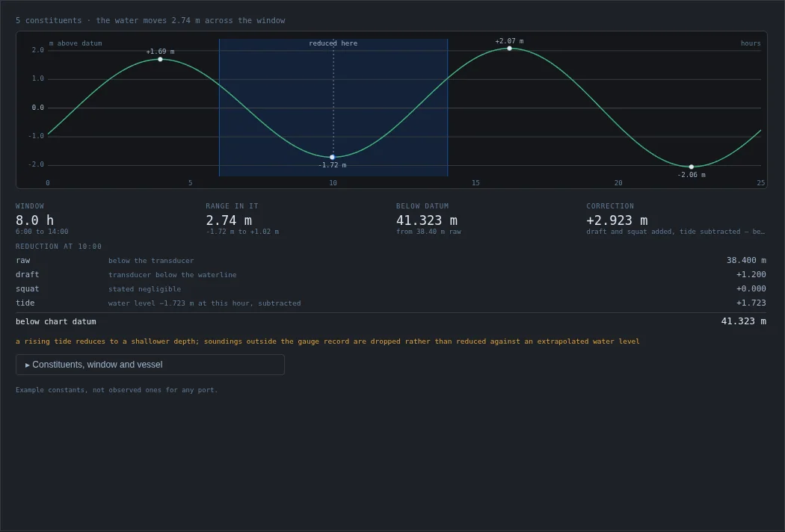785x532 pixels.
Task: Click the "hours" axis title
Action: (x=751, y=43)
